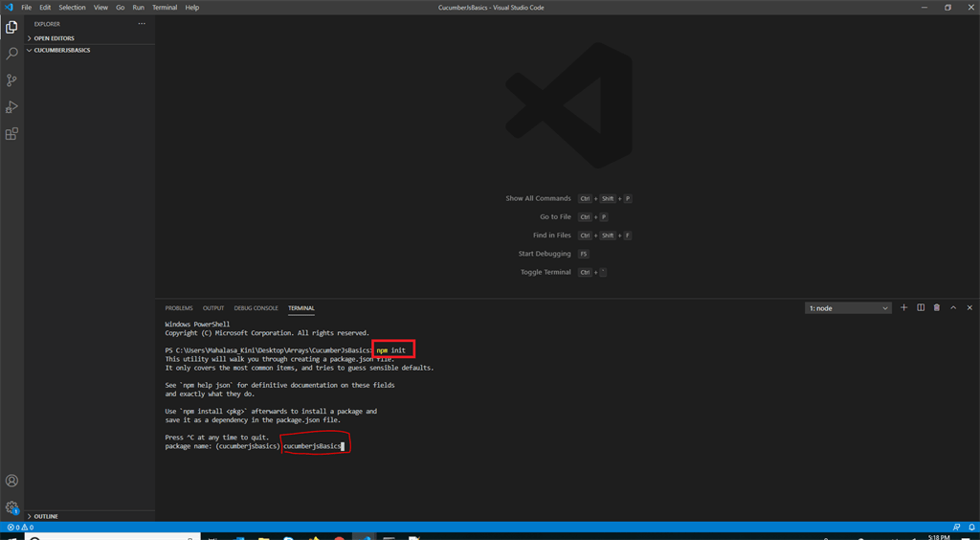Click the 'Go to File' hint
The width and height of the screenshot is (980, 540).
tap(556, 217)
